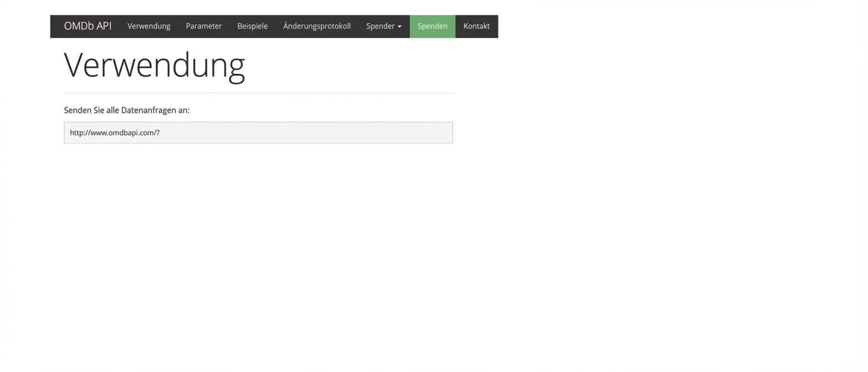Click the word 'API' in the brand
Viewport: 868px width, 372px height.
[x=104, y=26]
